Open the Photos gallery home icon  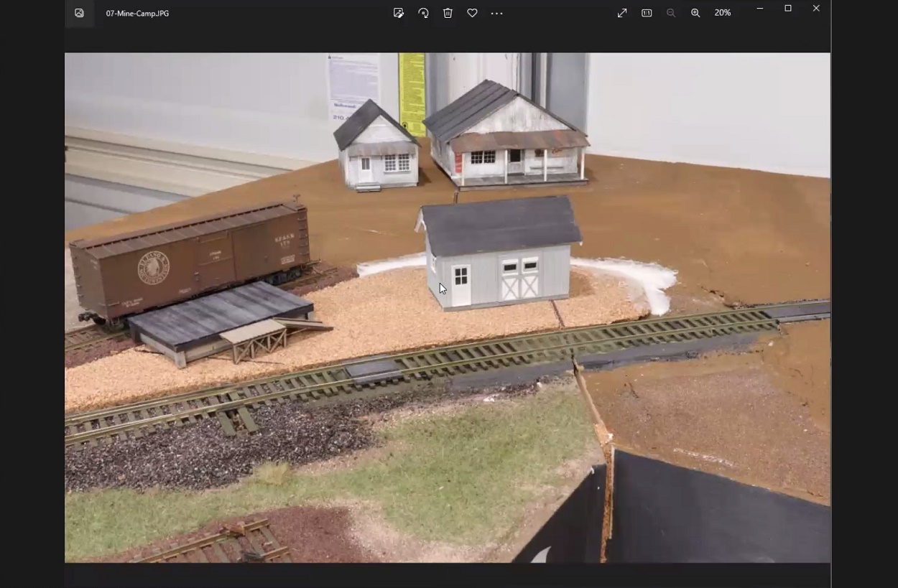pos(79,13)
